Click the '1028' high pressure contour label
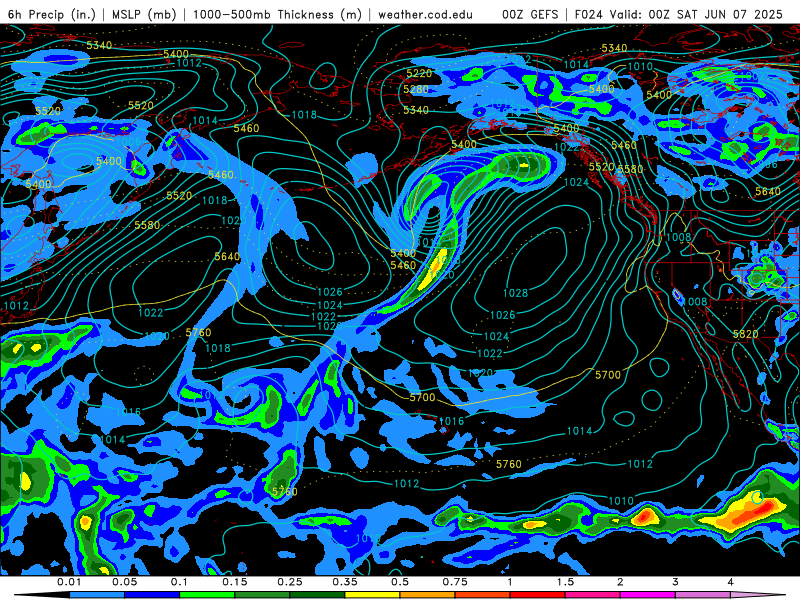This screenshot has width=800, height=600. coord(515,293)
